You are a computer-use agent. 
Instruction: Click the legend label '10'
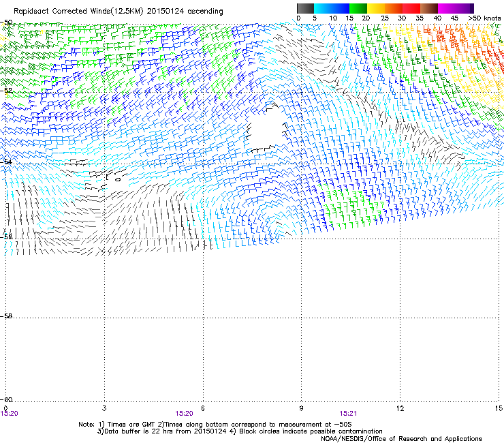[x=333, y=18]
